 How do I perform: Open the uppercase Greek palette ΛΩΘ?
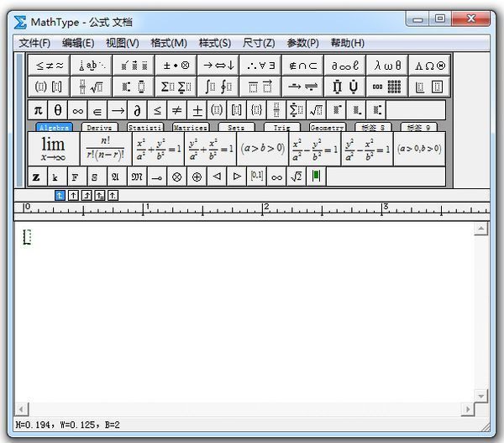pyautogui.click(x=430, y=66)
